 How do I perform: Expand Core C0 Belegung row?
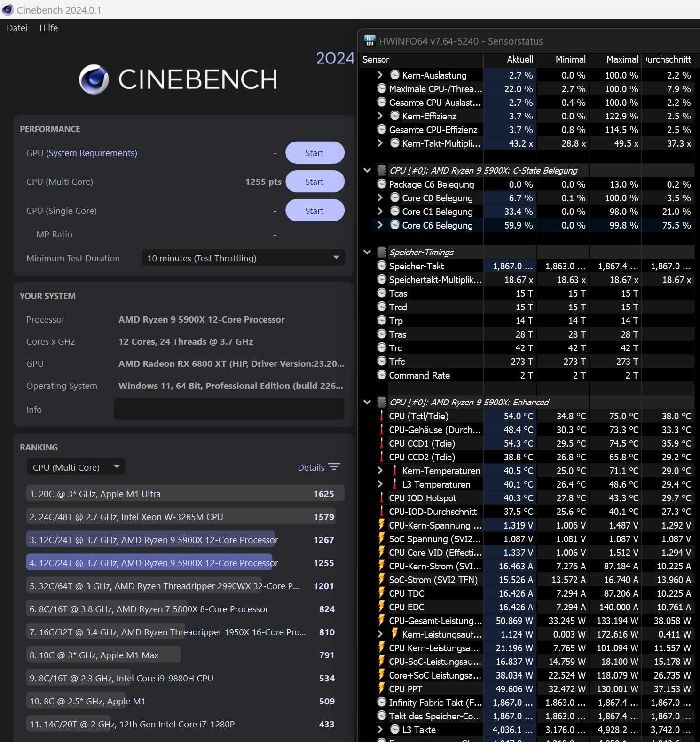380,197
